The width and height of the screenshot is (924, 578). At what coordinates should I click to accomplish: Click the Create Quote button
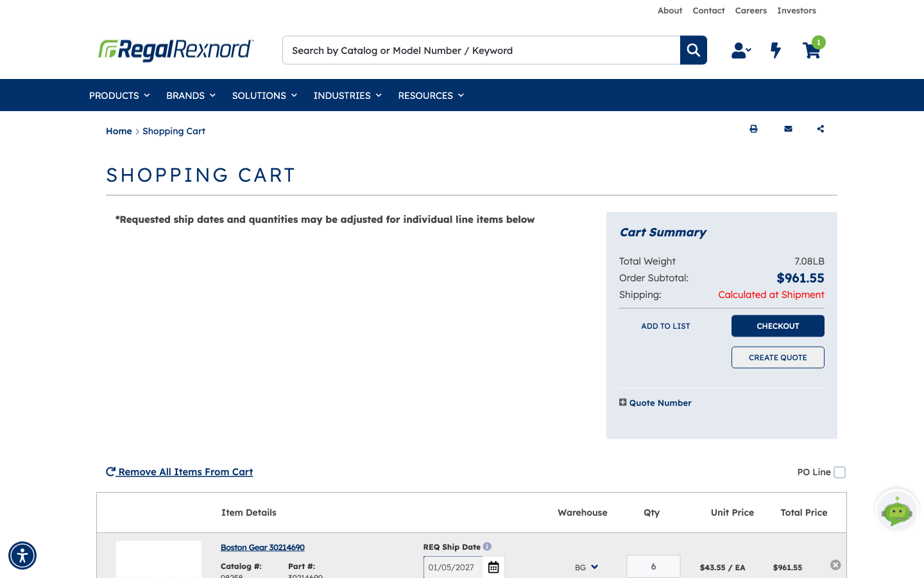click(778, 358)
